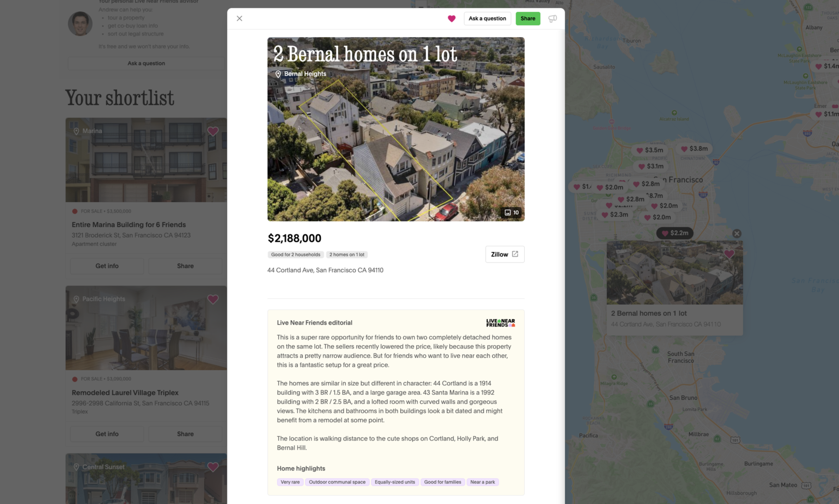The height and width of the screenshot is (504, 839).
Task: Click Good for families highlight tag
Action: [442, 482]
